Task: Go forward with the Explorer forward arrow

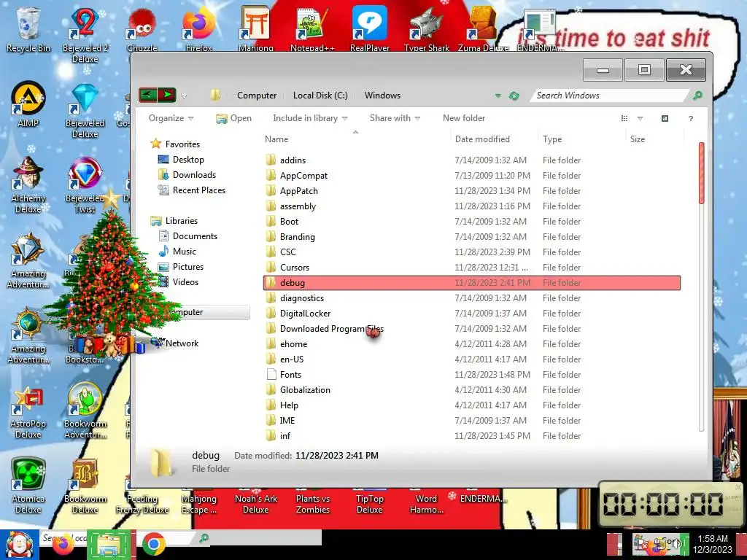Action: [167, 96]
